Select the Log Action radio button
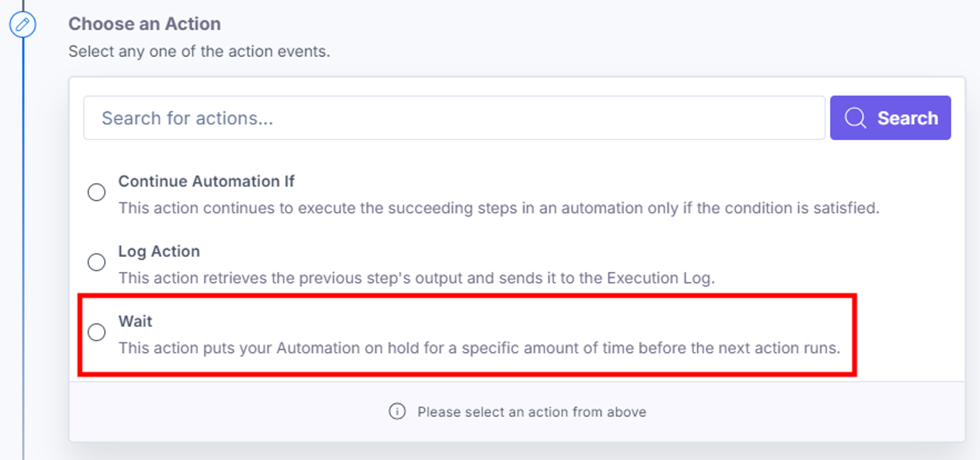This screenshot has height=460, width=980. point(97,262)
